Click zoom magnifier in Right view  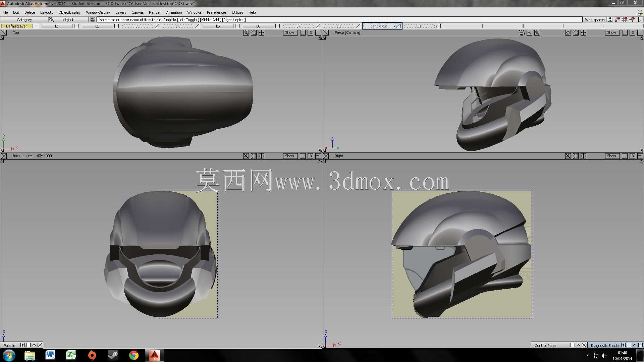coord(568,156)
